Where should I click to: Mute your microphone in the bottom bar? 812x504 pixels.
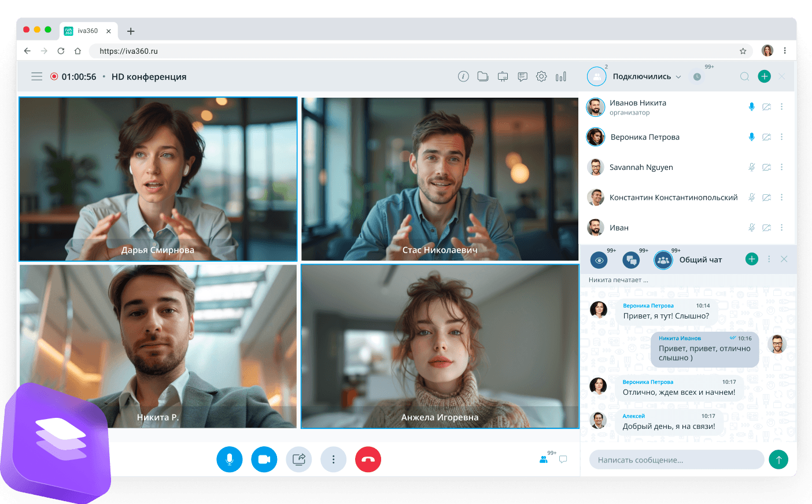point(230,459)
